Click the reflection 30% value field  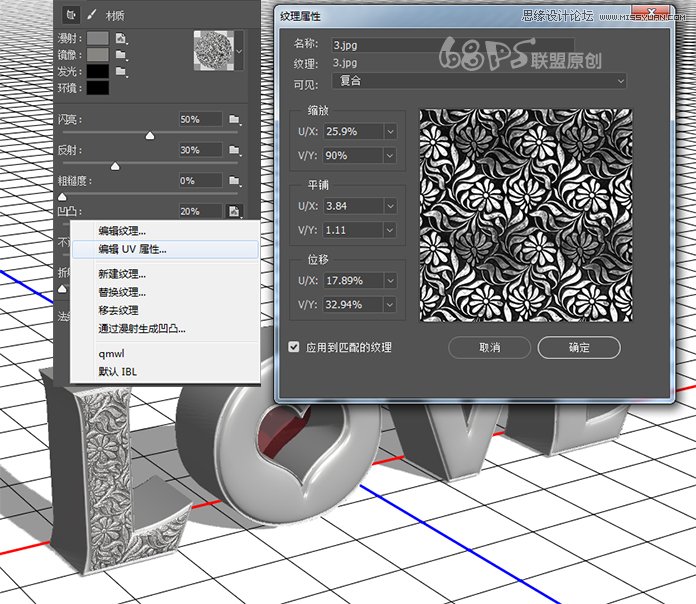tap(200, 150)
